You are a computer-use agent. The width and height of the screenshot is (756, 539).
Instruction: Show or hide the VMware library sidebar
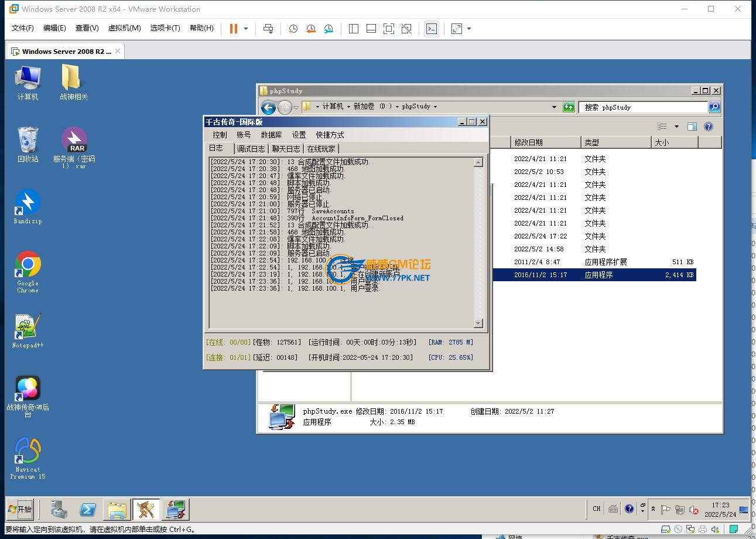click(x=353, y=29)
